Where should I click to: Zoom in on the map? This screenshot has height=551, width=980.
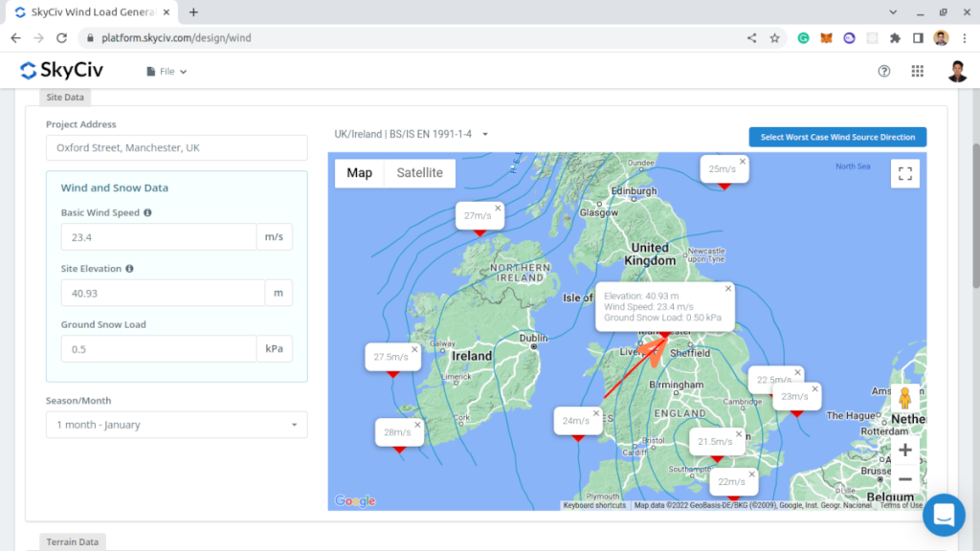[x=904, y=450]
